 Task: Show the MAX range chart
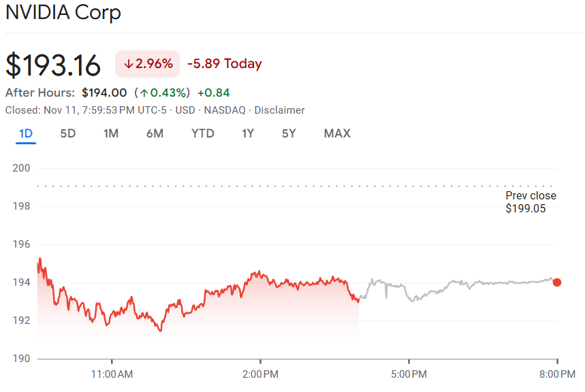(x=337, y=133)
